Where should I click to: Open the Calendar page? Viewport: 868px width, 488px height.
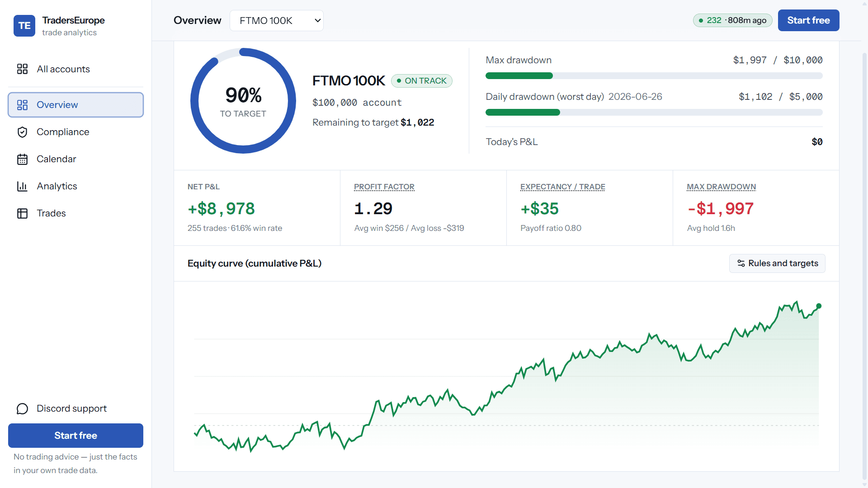[75, 159]
